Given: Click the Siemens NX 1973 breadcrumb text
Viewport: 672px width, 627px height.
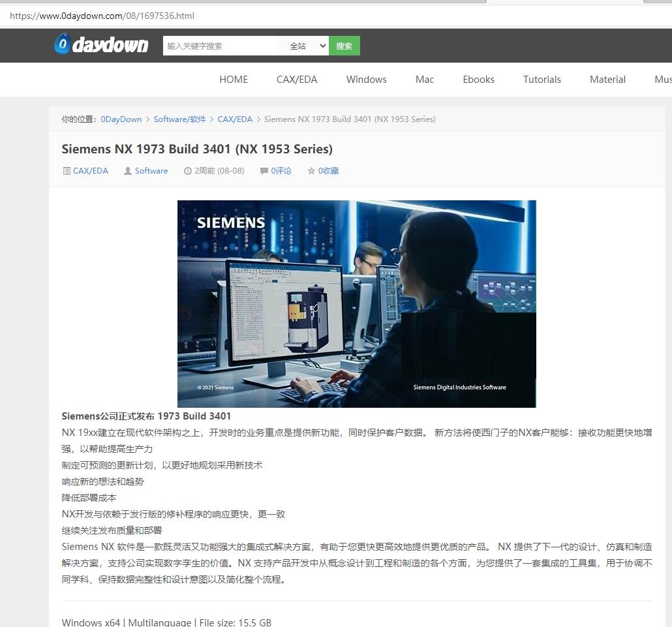Looking at the screenshot, I should point(350,119).
